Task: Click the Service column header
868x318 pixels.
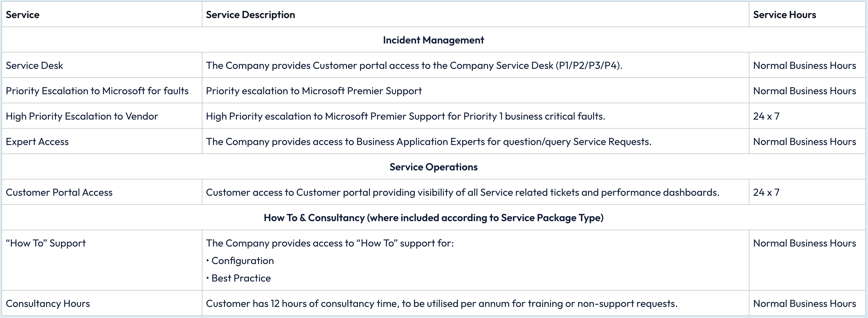Action: coord(22,15)
